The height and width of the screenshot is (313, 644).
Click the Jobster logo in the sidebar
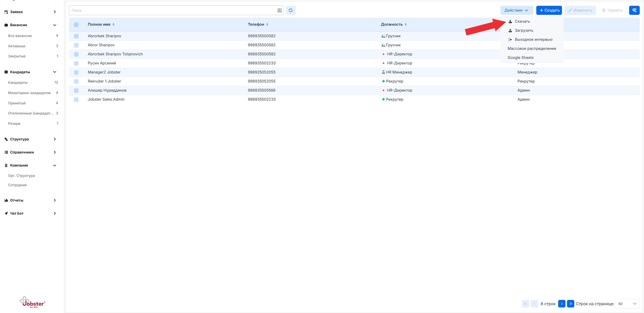pyautogui.click(x=32, y=302)
